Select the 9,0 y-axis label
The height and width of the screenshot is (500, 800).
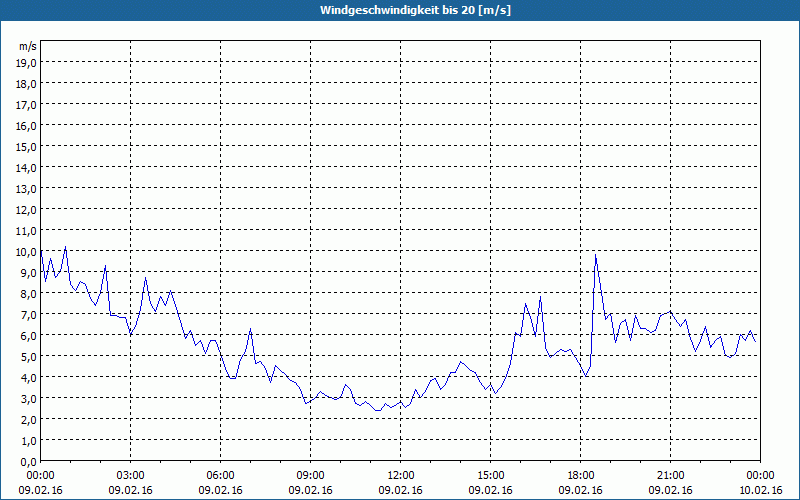(x=28, y=272)
